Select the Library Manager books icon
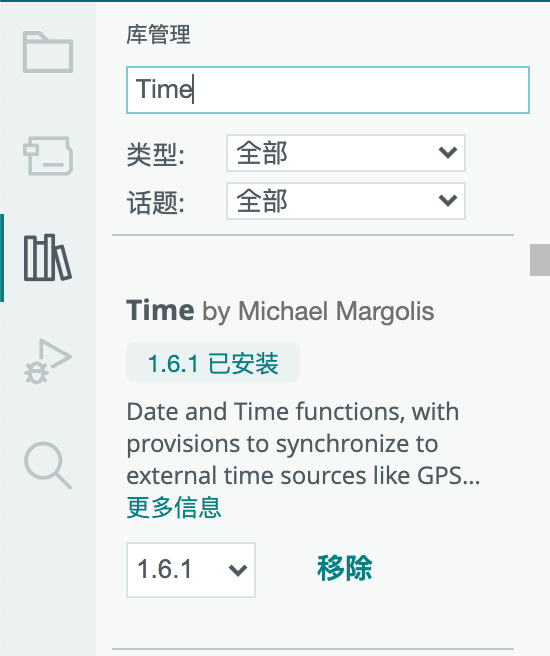The image size is (550, 656). [x=48, y=257]
